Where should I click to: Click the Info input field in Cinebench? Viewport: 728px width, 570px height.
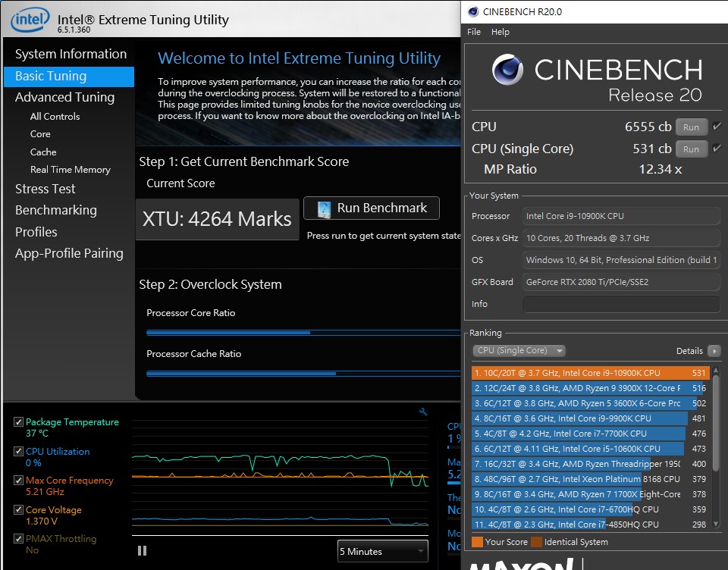click(621, 304)
